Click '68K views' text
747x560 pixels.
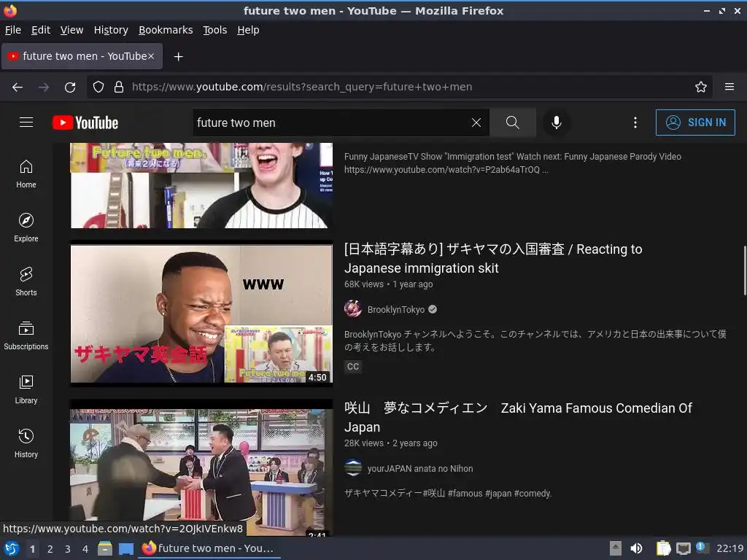(x=364, y=284)
